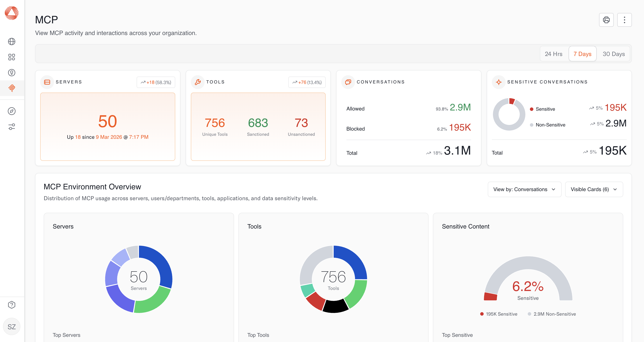644x342 pixels.
Task: Click the company logo at top left
Action: (x=11, y=13)
